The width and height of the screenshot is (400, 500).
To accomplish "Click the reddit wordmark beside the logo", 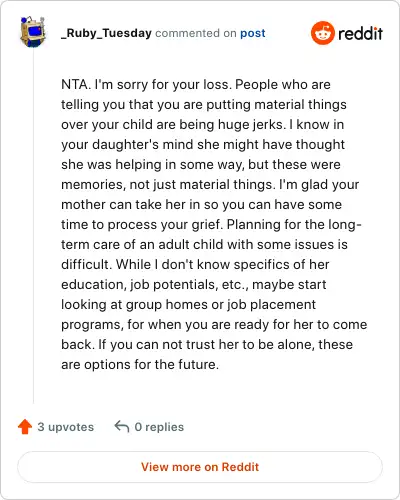I will click(x=360, y=33).
